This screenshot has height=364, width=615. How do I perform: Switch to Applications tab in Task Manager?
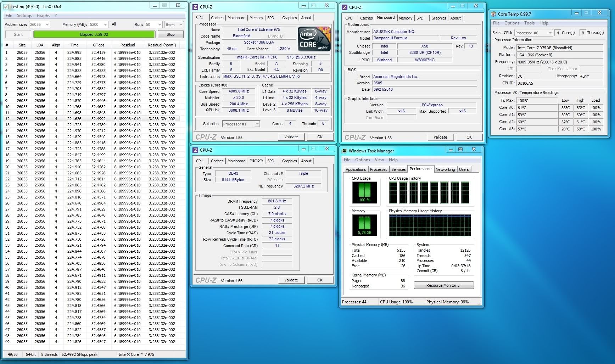pos(356,169)
